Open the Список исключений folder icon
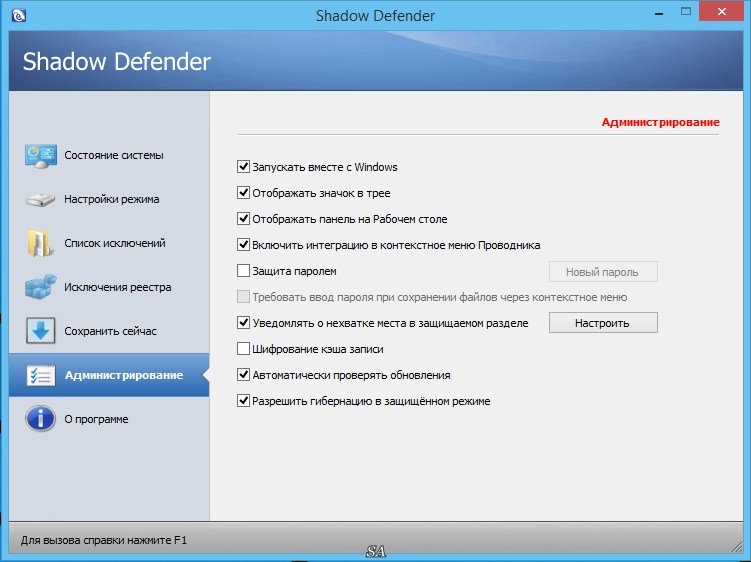751x562 pixels. 40,243
